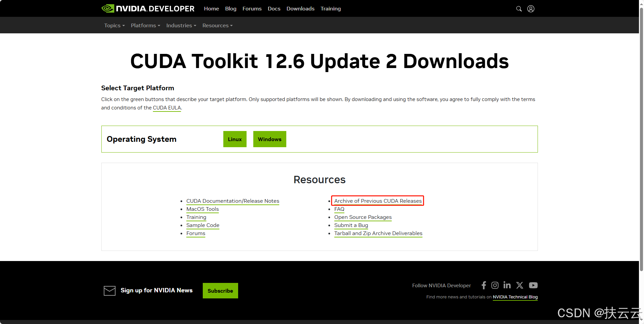Open the Open Source Packages link
The image size is (644, 324).
(x=363, y=217)
